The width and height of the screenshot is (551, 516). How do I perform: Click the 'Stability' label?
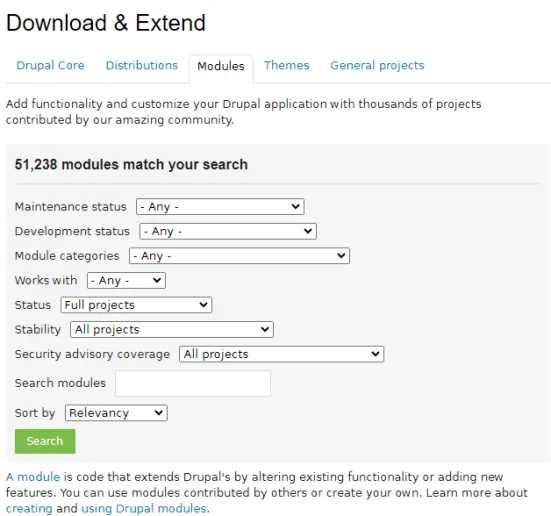coord(38,330)
